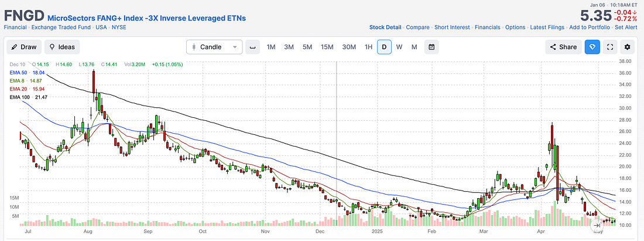
Task: Select the D daily interval
Action: click(x=385, y=47)
